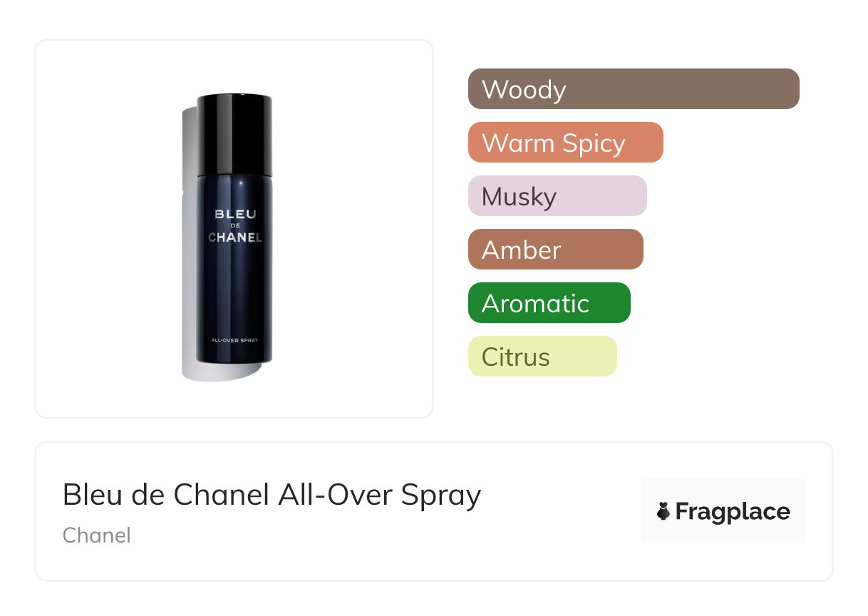Click the grey shadow behind the bottle
The width and height of the screenshot is (868, 616).
pos(188,285)
